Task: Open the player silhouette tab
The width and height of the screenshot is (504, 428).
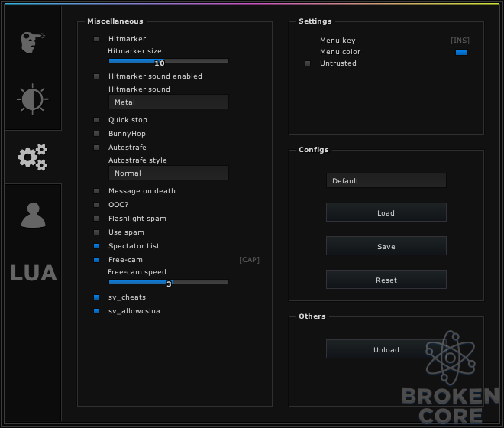Action: pyautogui.click(x=33, y=215)
